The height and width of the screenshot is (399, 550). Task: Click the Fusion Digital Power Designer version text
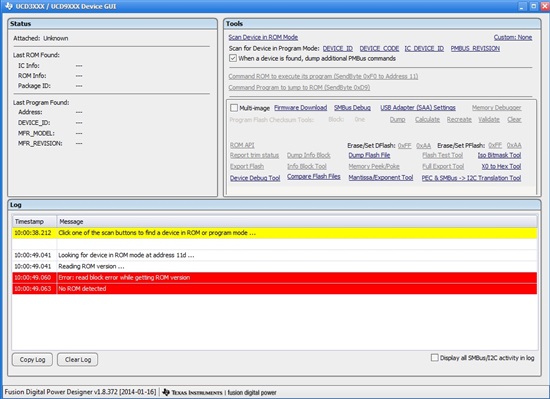coord(80,392)
